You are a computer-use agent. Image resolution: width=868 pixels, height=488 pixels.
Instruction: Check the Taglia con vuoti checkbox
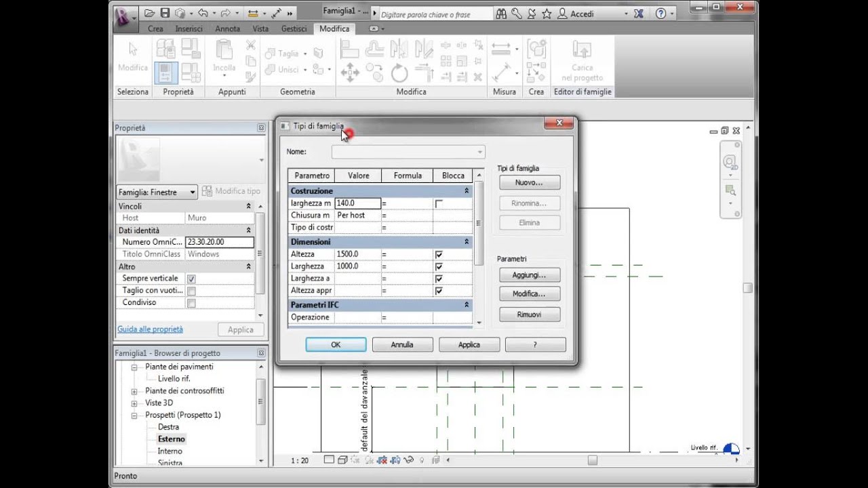(191, 291)
